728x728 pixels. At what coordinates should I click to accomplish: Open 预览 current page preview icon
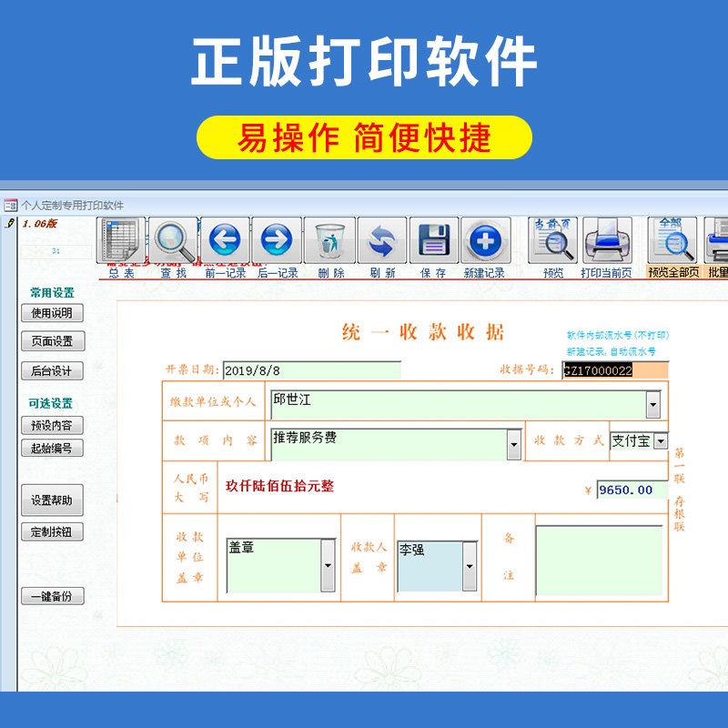point(552,240)
